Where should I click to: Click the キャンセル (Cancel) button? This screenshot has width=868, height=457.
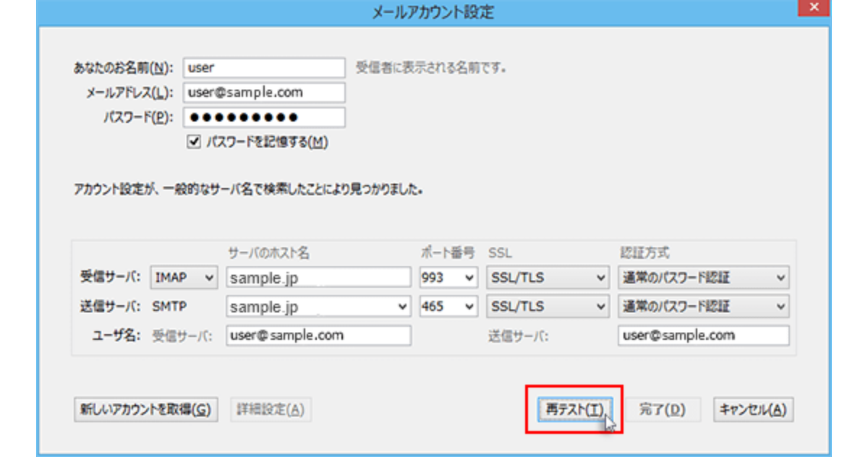(x=753, y=409)
